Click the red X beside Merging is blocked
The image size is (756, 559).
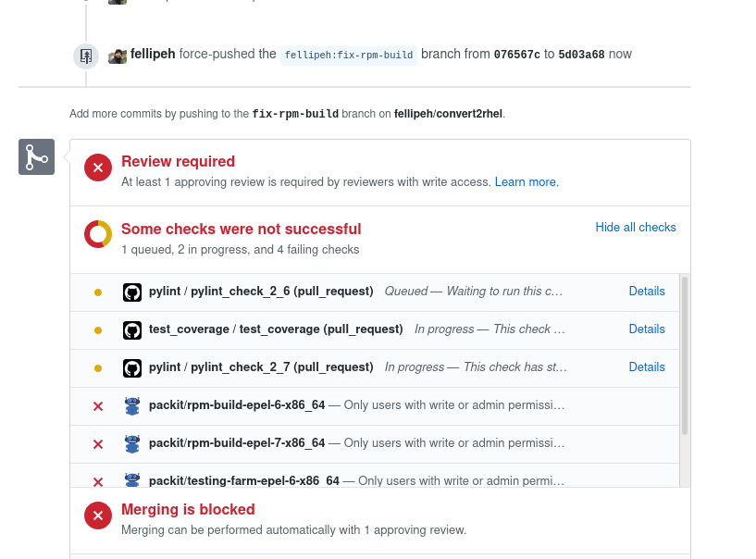pyautogui.click(x=98, y=516)
